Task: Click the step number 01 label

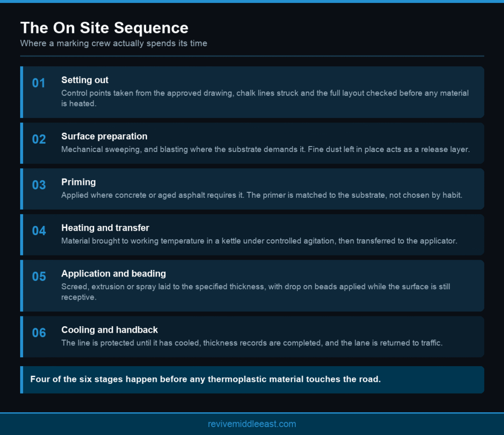Action: click(38, 83)
